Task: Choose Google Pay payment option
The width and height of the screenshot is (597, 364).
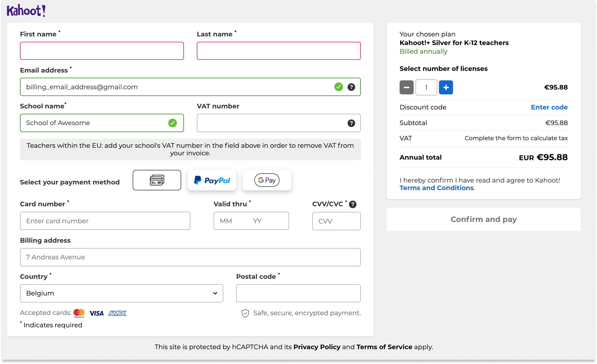Action: pos(267,180)
